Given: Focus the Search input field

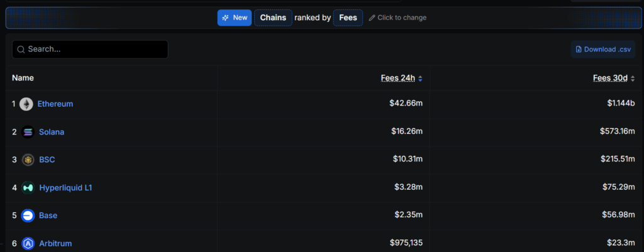Looking at the screenshot, I should tap(90, 49).
